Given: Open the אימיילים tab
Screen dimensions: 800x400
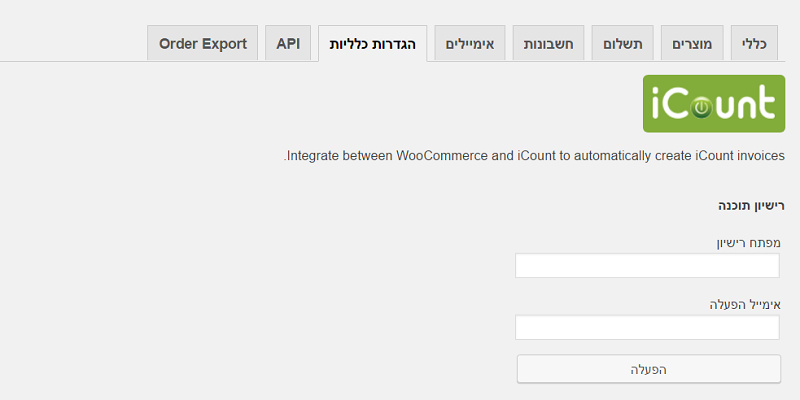Looking at the screenshot, I should click(x=470, y=43).
